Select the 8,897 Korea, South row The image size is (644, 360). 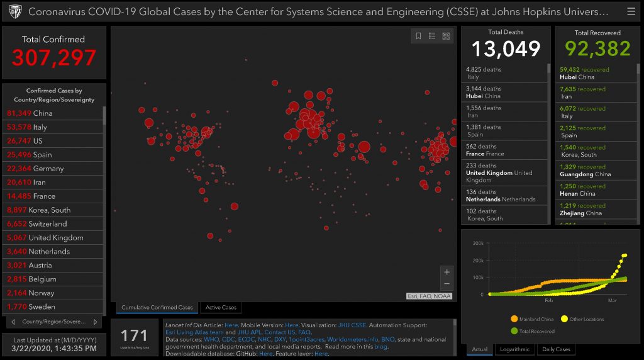pos(53,210)
